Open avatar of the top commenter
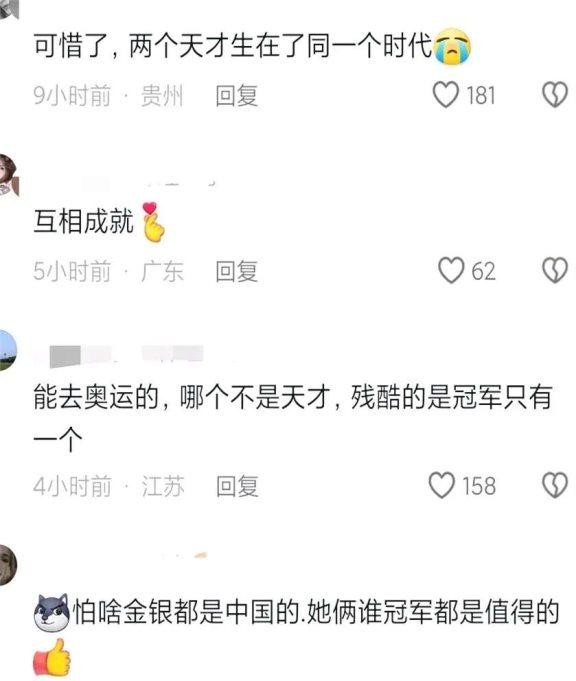This screenshot has width=576, height=681. point(9,9)
